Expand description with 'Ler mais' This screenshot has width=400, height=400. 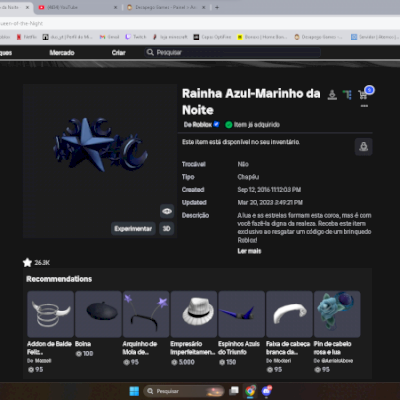pos(249,251)
